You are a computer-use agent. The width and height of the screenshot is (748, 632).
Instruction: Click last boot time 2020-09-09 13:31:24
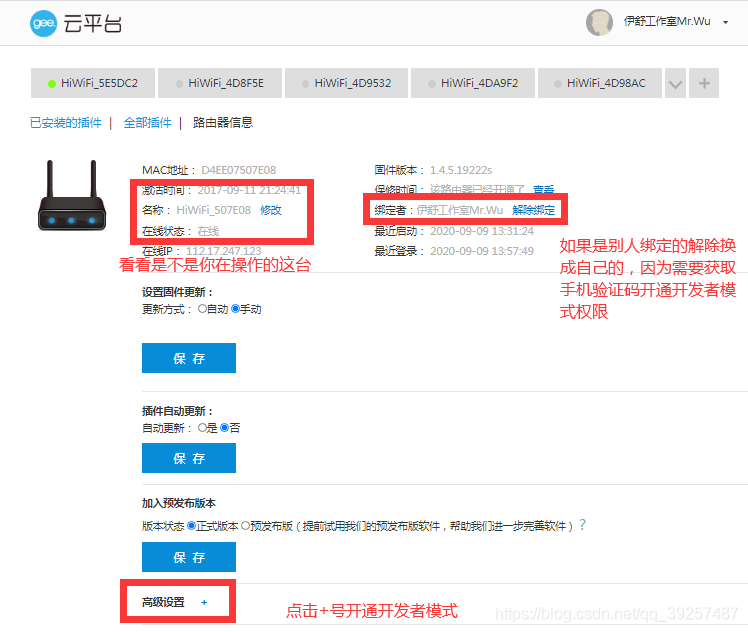(x=482, y=231)
